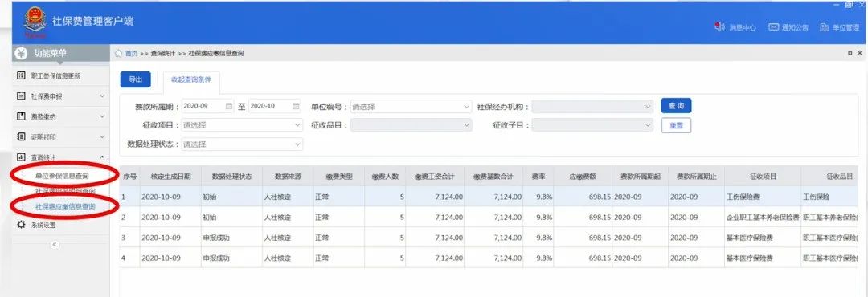Click the 首页 home icon in breadcrumb
Screen dimensions: 868x297
pos(118,54)
